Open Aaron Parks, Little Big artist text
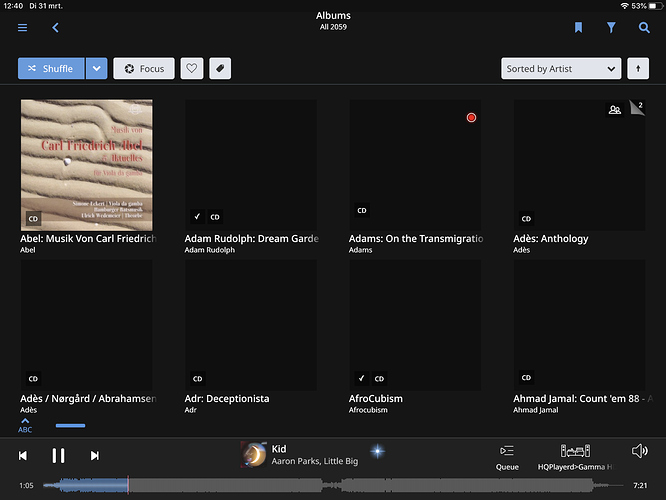This screenshot has width=666, height=500. click(x=315, y=461)
